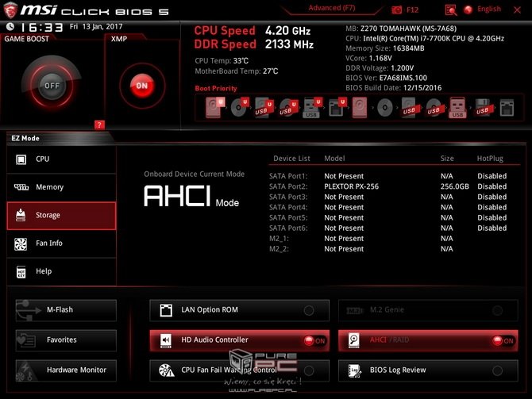The width and height of the screenshot is (532, 399).
Task: Take a screenshot with the F12 camera icon
Action: [x=396, y=10]
